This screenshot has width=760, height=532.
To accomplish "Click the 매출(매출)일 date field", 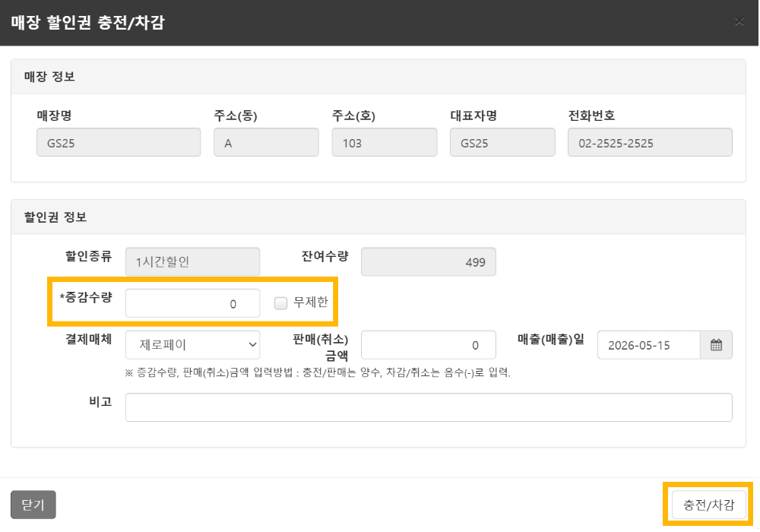I will [x=649, y=345].
